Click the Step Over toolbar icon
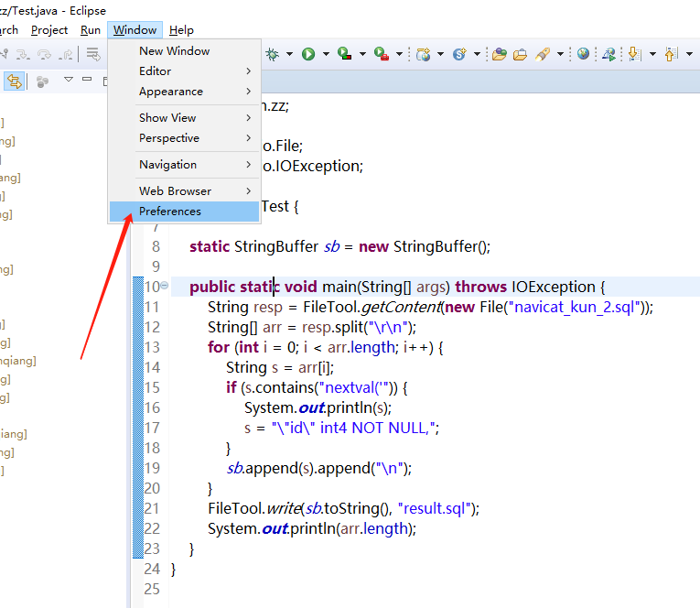 point(44,55)
